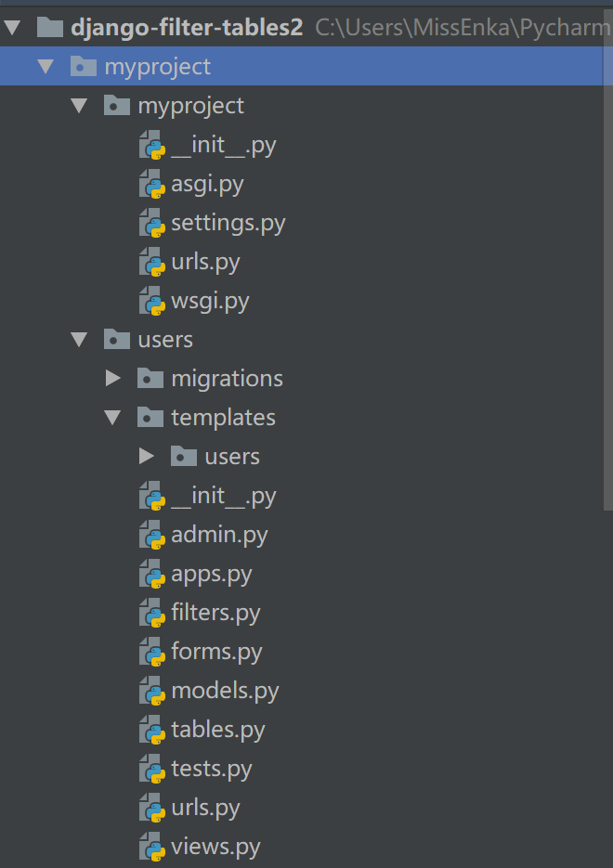Screen dimensions: 613x868
Task: Select the settings.py file name
Action: [228, 223]
